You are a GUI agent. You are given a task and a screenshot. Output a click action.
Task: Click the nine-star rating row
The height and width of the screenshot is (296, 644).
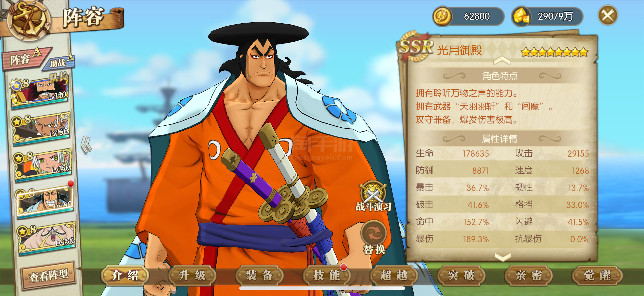point(554,52)
